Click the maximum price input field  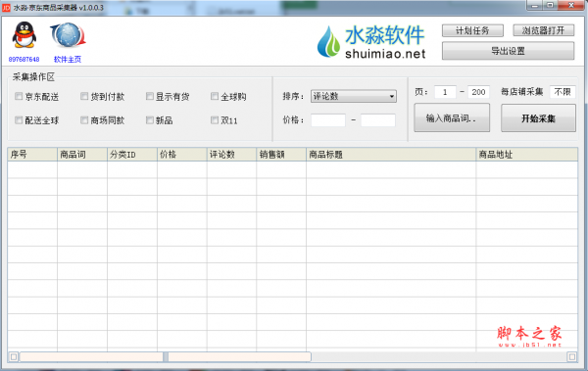click(378, 120)
